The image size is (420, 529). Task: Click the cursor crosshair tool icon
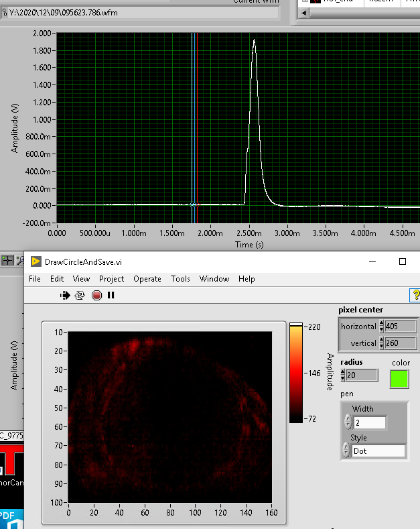pyautogui.click(x=7, y=260)
